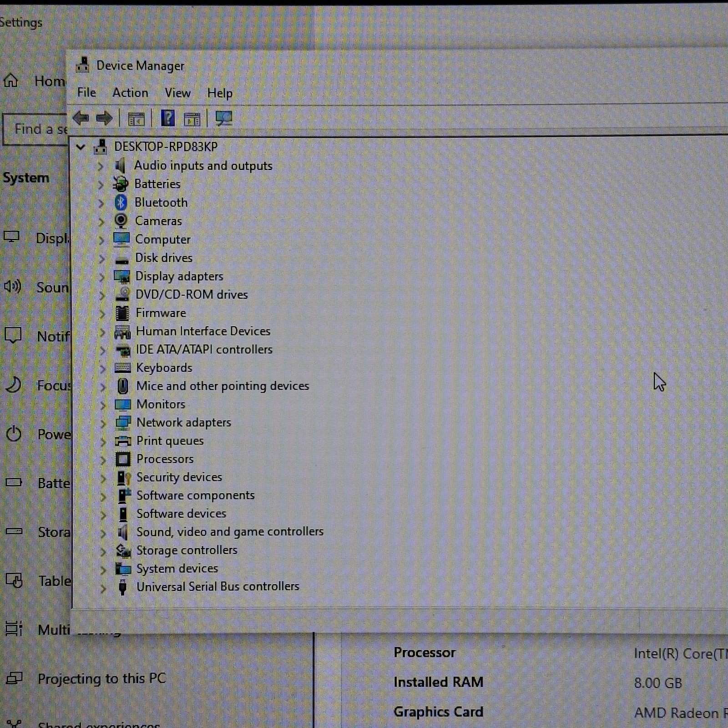This screenshot has height=728, width=728.
Task: Click the Installed RAM 8.00 GB value
Action: pyautogui.click(x=658, y=682)
